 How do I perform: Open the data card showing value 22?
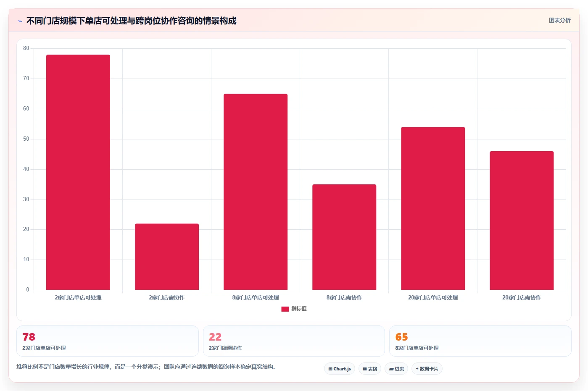pyautogui.click(x=294, y=341)
